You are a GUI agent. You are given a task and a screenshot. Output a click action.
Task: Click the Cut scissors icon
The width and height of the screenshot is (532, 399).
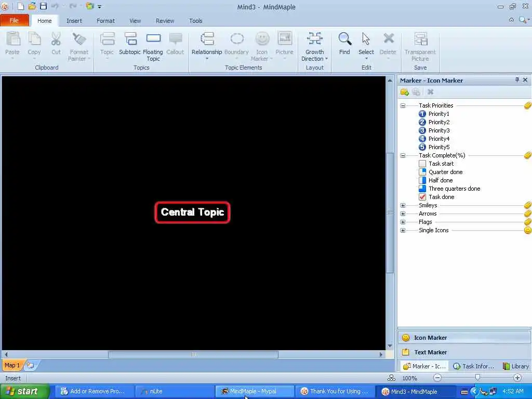click(56, 39)
